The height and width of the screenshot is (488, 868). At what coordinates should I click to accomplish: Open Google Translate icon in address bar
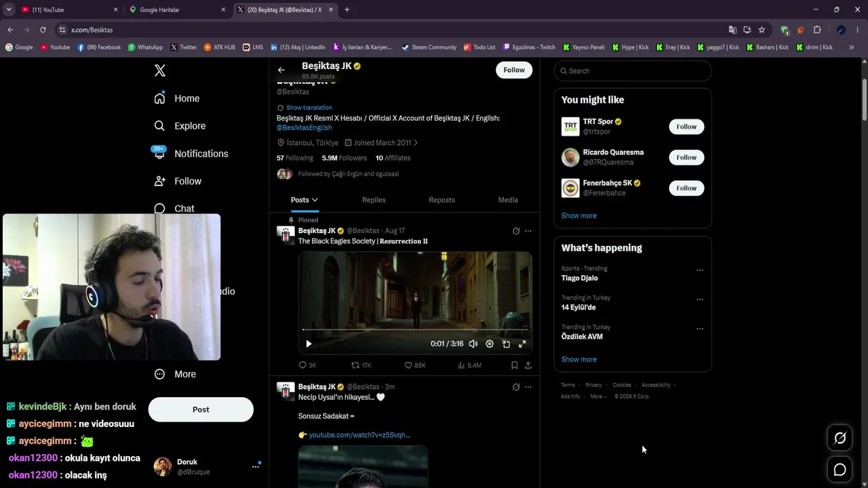(x=732, y=30)
